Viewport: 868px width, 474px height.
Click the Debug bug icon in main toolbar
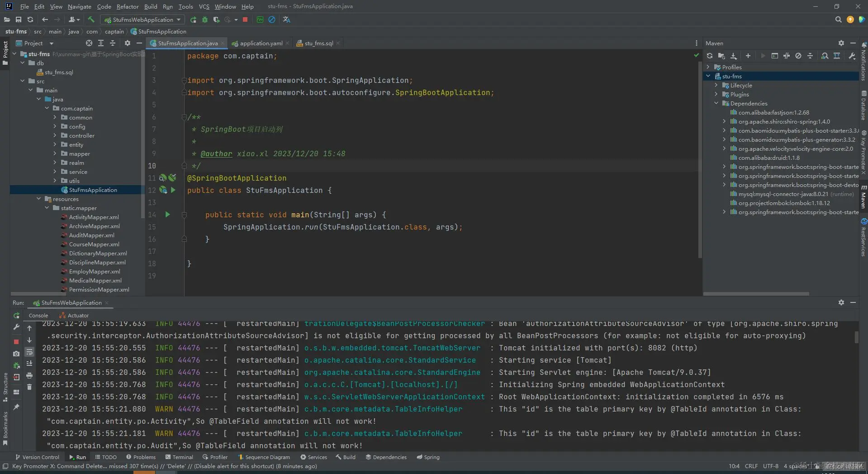pyautogui.click(x=204, y=19)
